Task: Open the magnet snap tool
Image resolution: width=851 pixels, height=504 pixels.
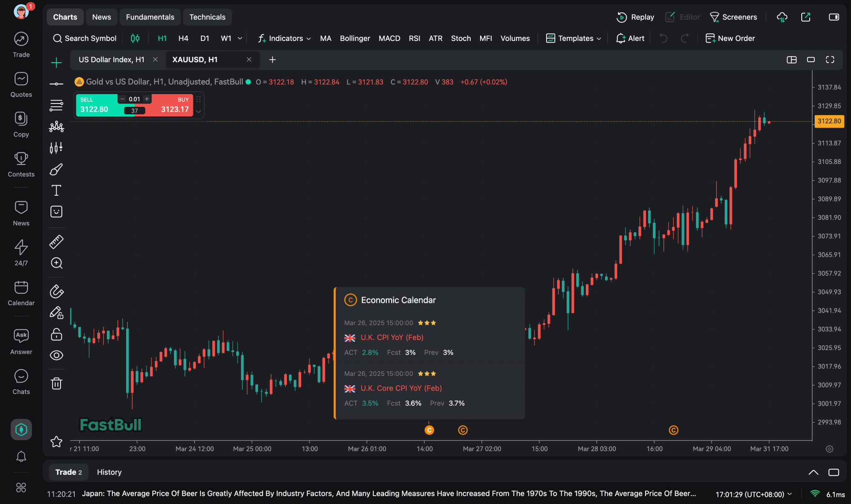Action: point(56,291)
